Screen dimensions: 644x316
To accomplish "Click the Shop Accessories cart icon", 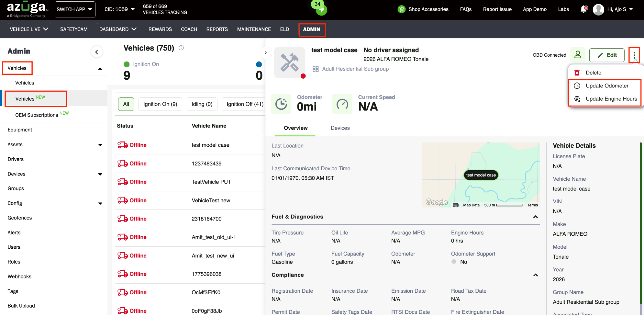I will click(402, 9).
